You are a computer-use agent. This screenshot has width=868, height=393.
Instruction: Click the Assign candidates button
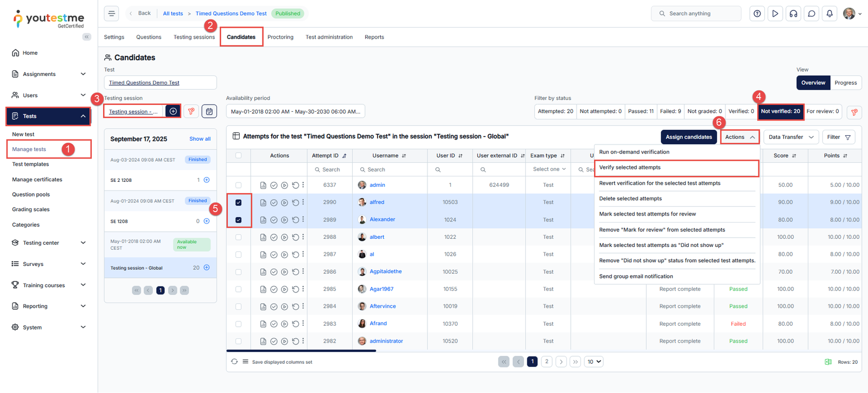pyautogui.click(x=688, y=137)
